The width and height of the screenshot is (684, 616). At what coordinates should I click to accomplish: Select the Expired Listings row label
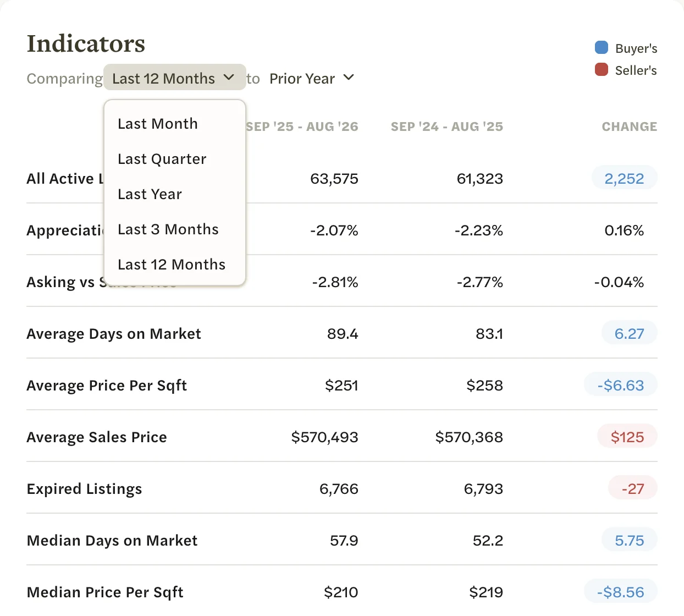point(84,489)
